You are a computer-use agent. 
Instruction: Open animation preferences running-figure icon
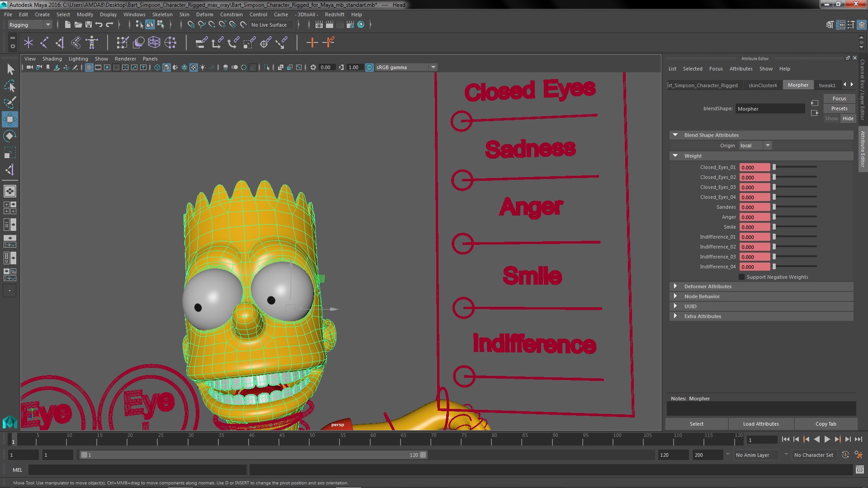[x=858, y=455]
